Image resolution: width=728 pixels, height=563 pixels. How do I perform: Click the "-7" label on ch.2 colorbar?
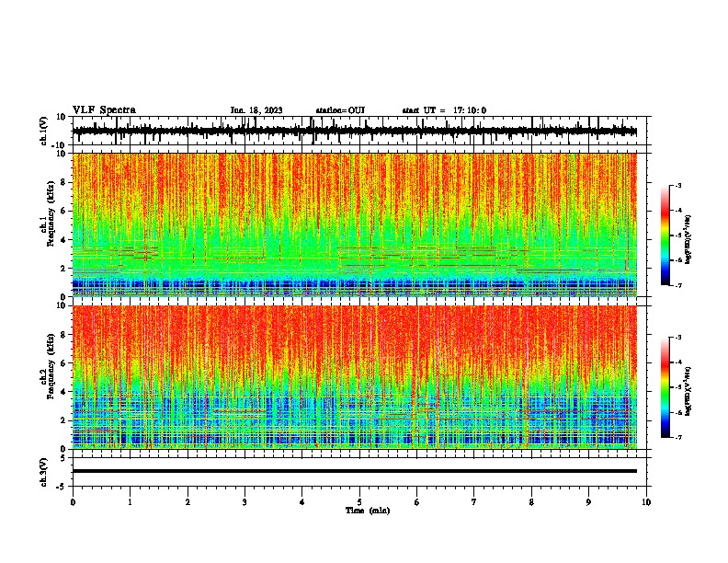click(x=677, y=438)
